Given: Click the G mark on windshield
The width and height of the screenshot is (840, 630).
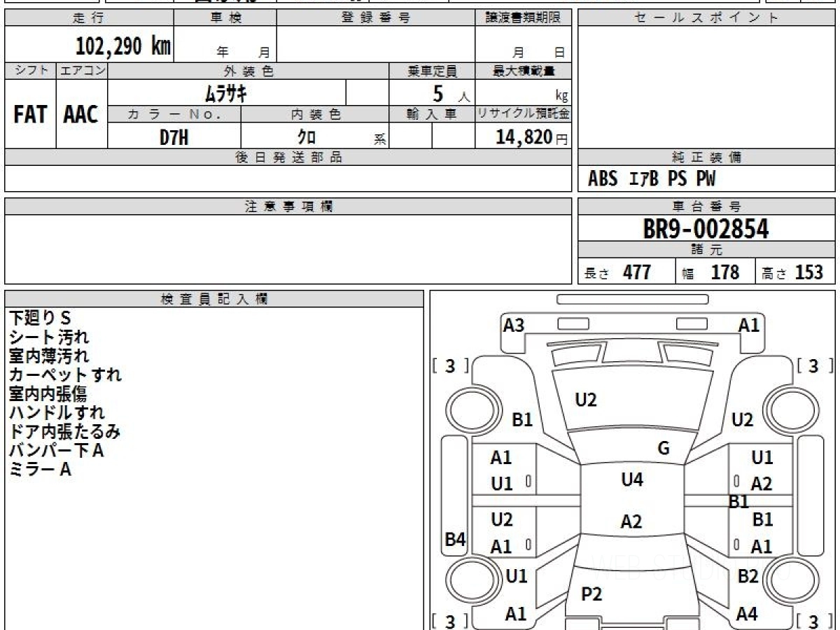Looking at the screenshot, I should pyautogui.click(x=664, y=449).
